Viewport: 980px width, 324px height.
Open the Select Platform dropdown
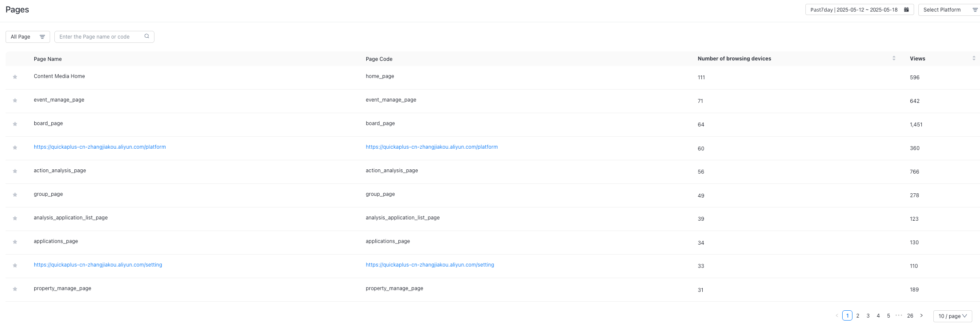[x=949, y=10]
